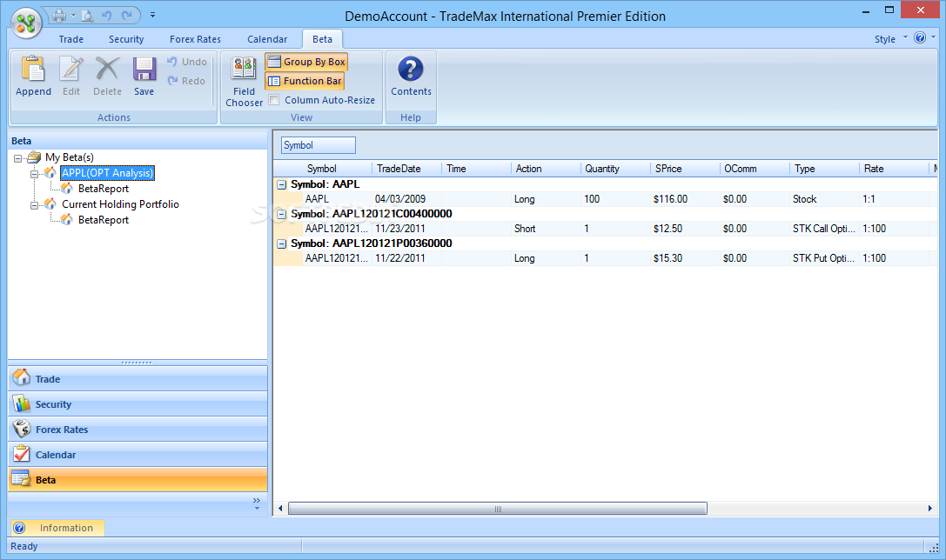Open the Field Chooser
Screen dimensions: 946x560
click(x=244, y=82)
